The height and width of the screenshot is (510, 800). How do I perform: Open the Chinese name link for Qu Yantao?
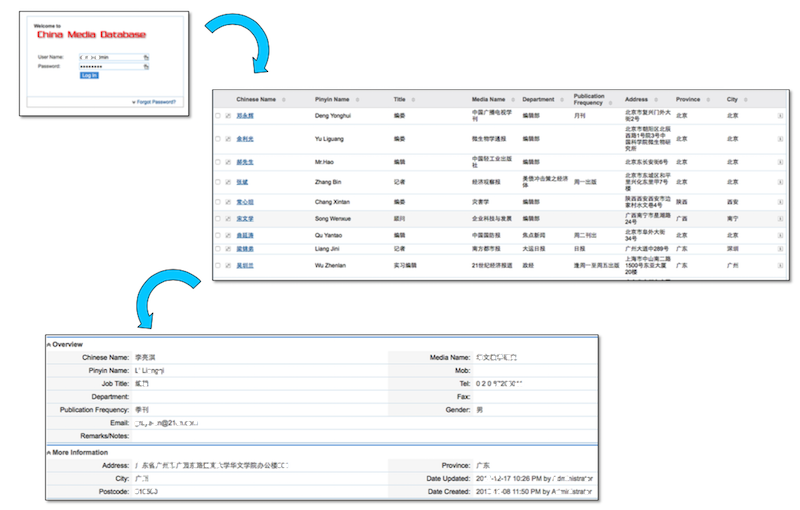pos(245,234)
